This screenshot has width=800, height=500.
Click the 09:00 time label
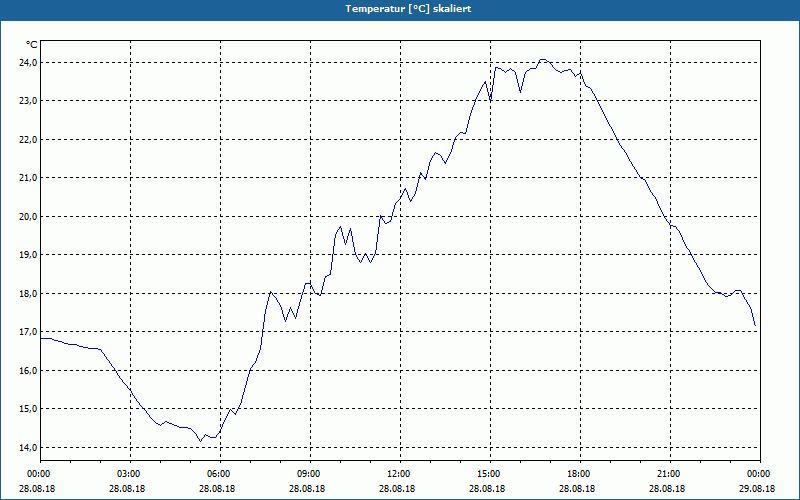(x=308, y=474)
